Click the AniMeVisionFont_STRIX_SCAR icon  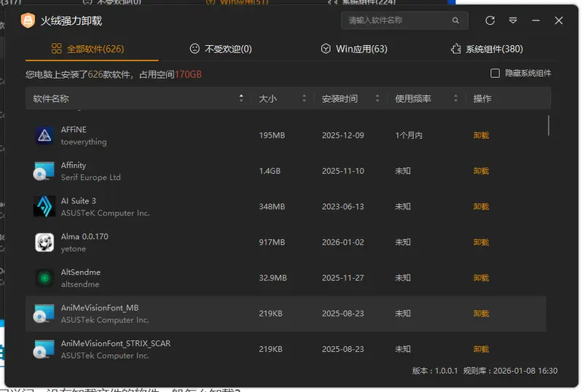pyautogui.click(x=44, y=349)
